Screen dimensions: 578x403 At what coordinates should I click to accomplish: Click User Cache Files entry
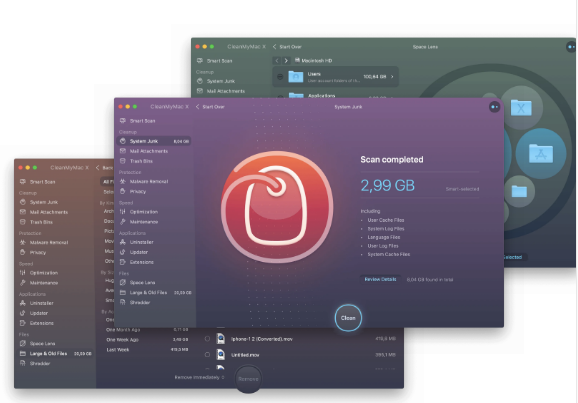[x=386, y=220]
